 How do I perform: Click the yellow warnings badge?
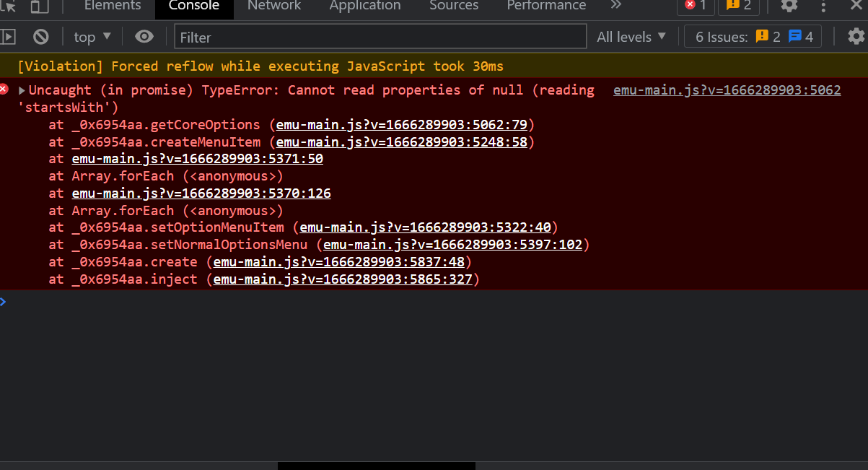point(737,6)
